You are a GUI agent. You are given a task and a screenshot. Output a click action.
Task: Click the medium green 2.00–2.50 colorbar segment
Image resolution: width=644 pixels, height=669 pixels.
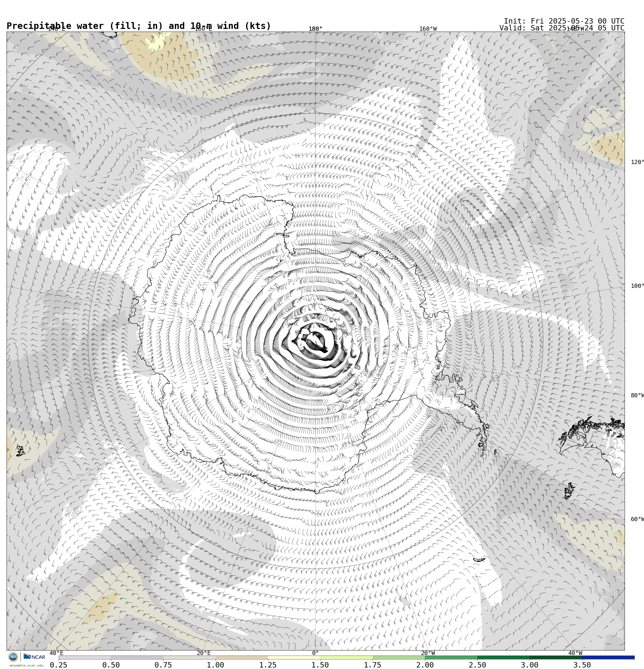click(x=451, y=657)
